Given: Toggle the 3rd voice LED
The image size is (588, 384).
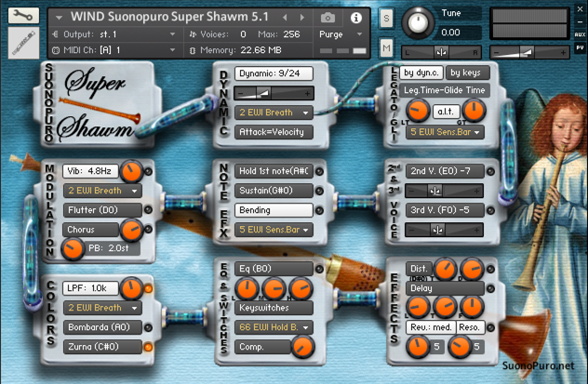Looking at the screenshot, I should (490, 210).
